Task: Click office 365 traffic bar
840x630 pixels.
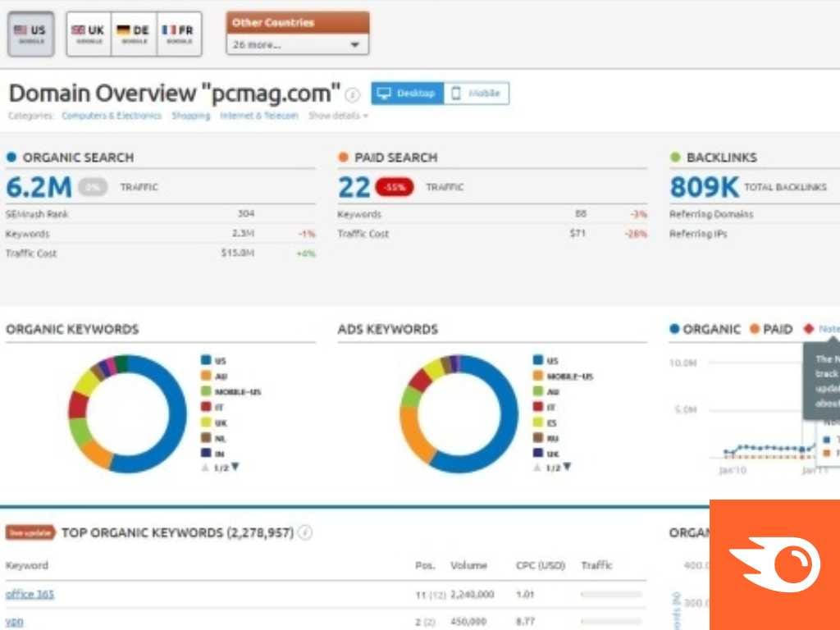Action: 611,594
